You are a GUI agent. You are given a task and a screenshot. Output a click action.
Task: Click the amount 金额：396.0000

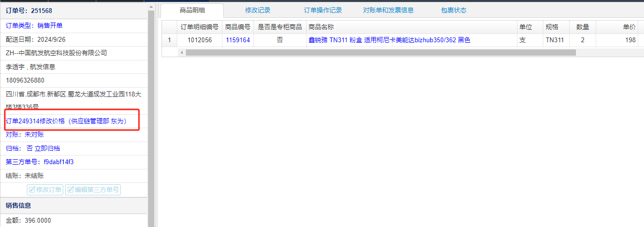pyautogui.click(x=28, y=221)
